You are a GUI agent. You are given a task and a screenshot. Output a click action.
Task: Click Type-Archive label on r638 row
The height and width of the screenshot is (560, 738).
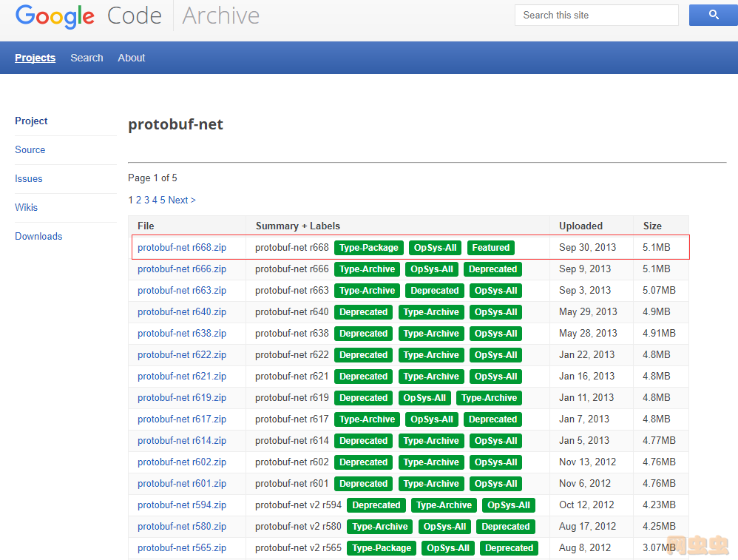431,334
